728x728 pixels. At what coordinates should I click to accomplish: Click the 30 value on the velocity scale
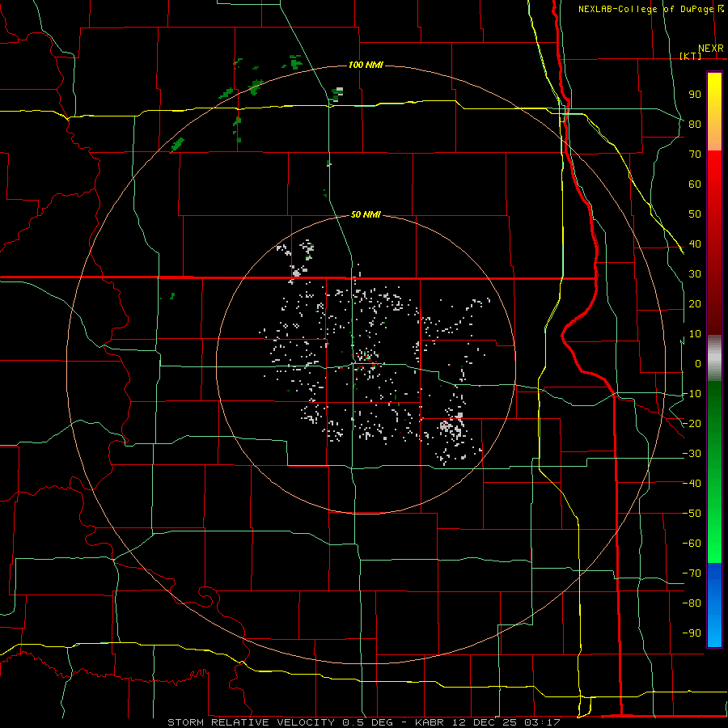coord(695,274)
